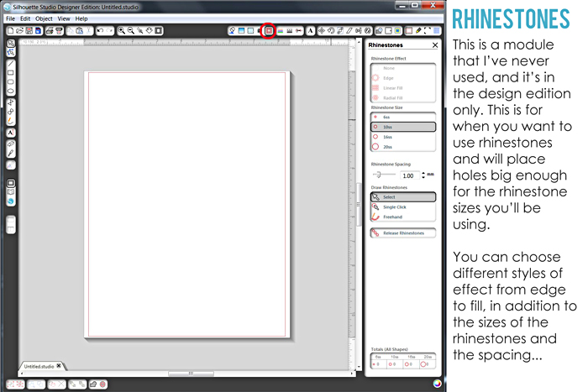Screen dimensions: 588x392
Task: Choose the None rhinestone effect
Action: click(402, 68)
